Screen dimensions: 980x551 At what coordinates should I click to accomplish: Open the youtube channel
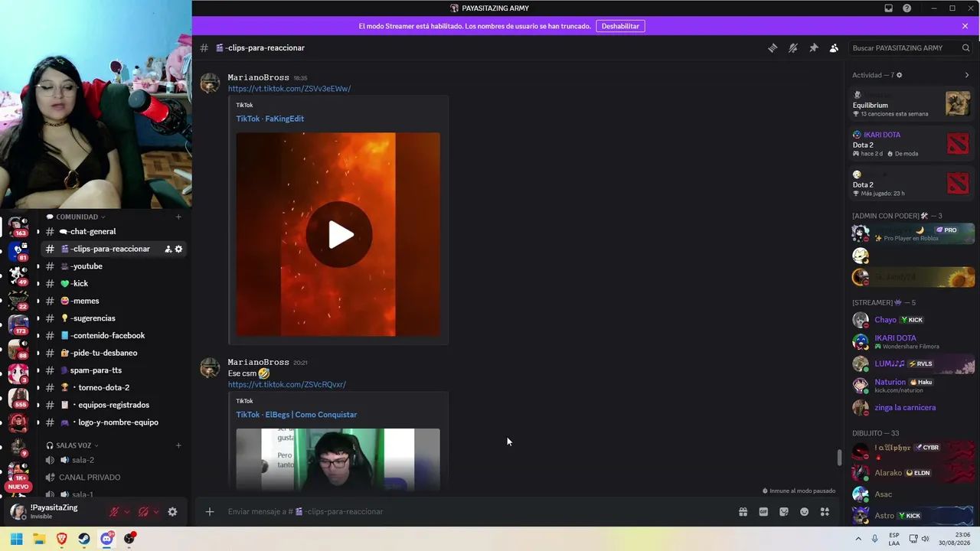coord(113,266)
